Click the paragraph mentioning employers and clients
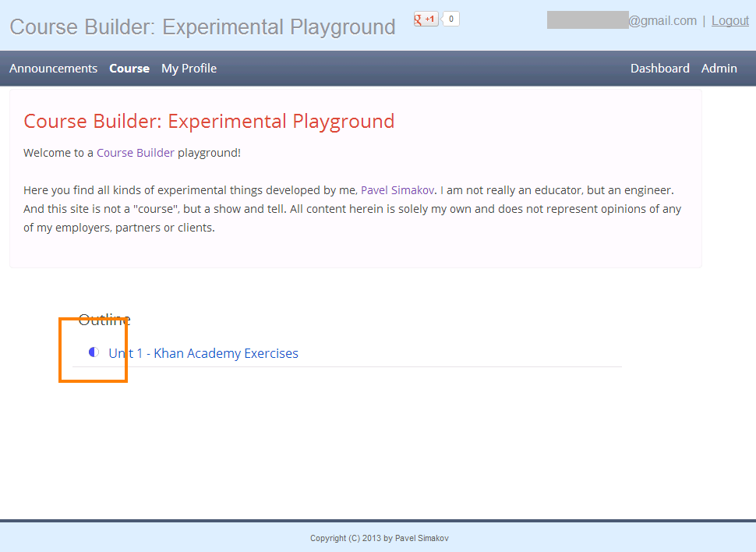 tap(352, 209)
